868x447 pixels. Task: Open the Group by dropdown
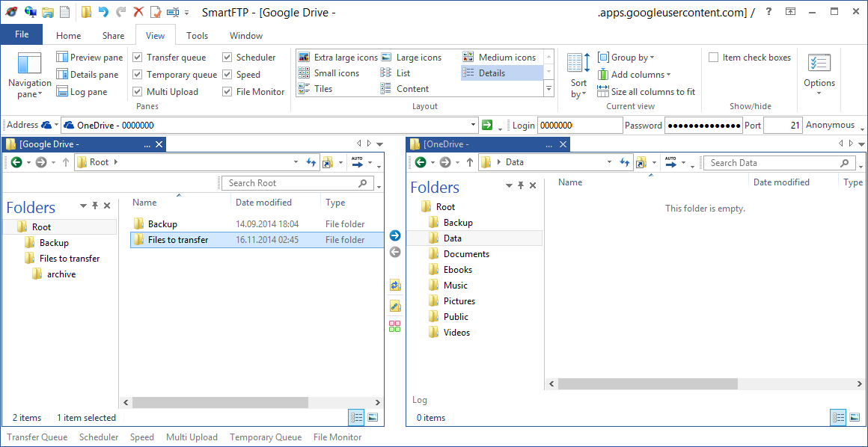coord(632,58)
